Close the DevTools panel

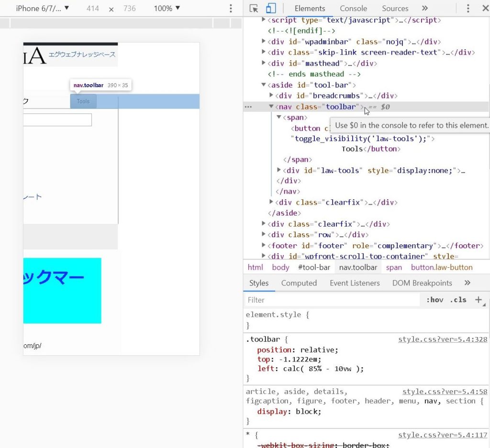pyautogui.click(x=485, y=9)
